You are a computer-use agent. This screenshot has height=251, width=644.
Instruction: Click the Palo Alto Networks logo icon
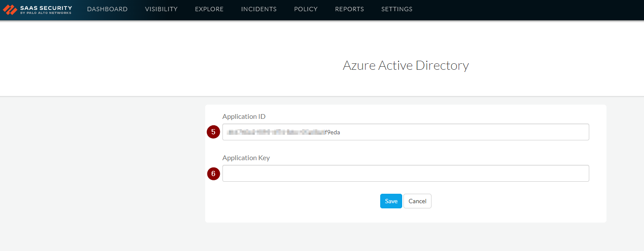click(10, 9)
